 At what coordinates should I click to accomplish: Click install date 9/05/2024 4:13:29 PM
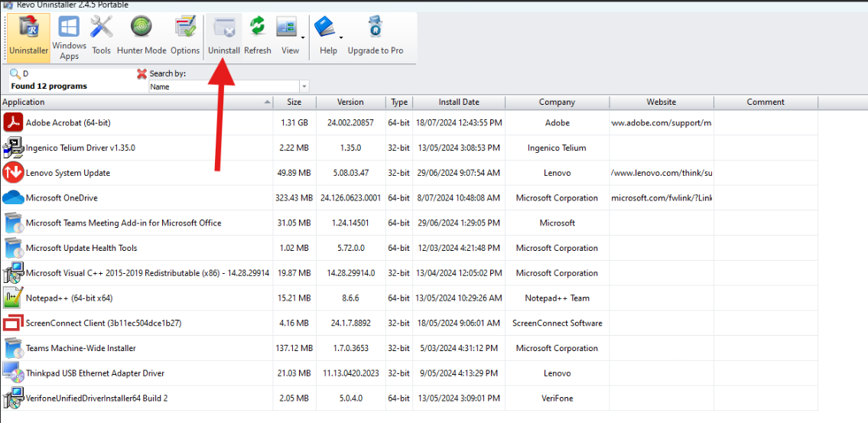(459, 373)
